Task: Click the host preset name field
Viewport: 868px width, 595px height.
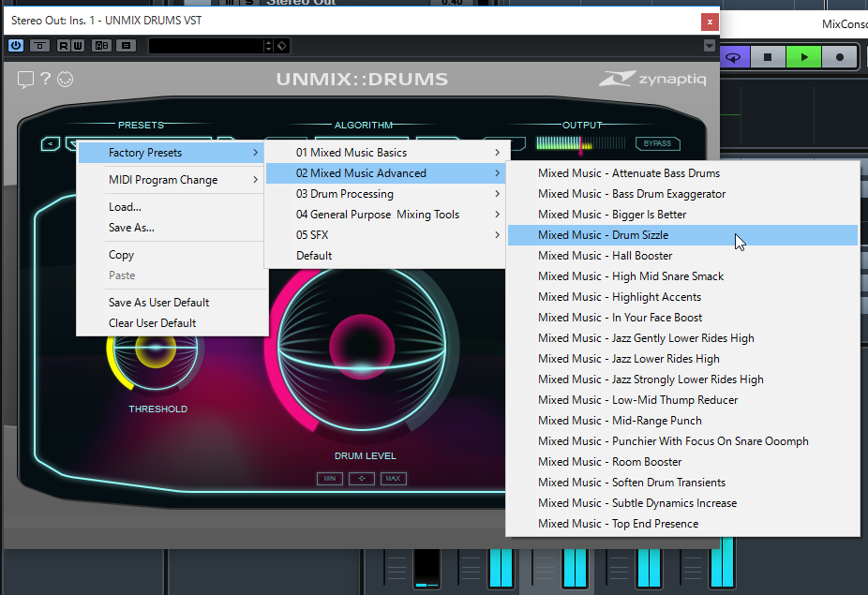Action: (x=206, y=45)
